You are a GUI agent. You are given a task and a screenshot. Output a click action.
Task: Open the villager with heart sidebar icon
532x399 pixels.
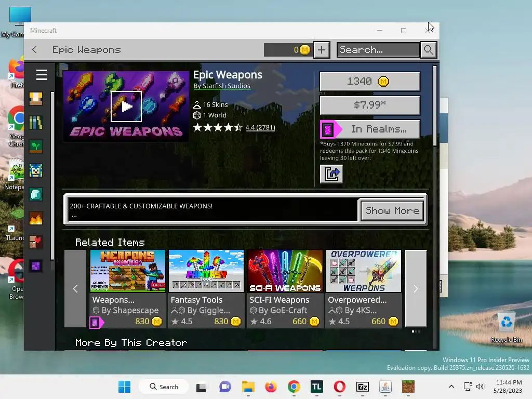[36, 242]
